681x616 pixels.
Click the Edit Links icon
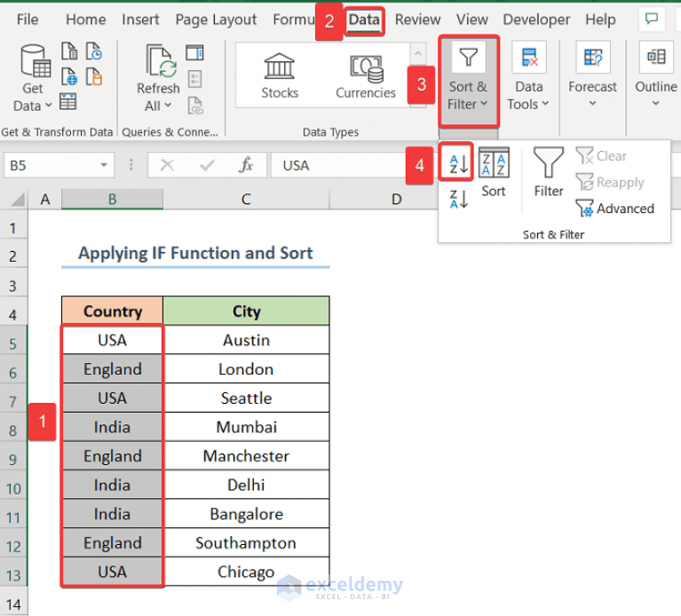coord(195,106)
